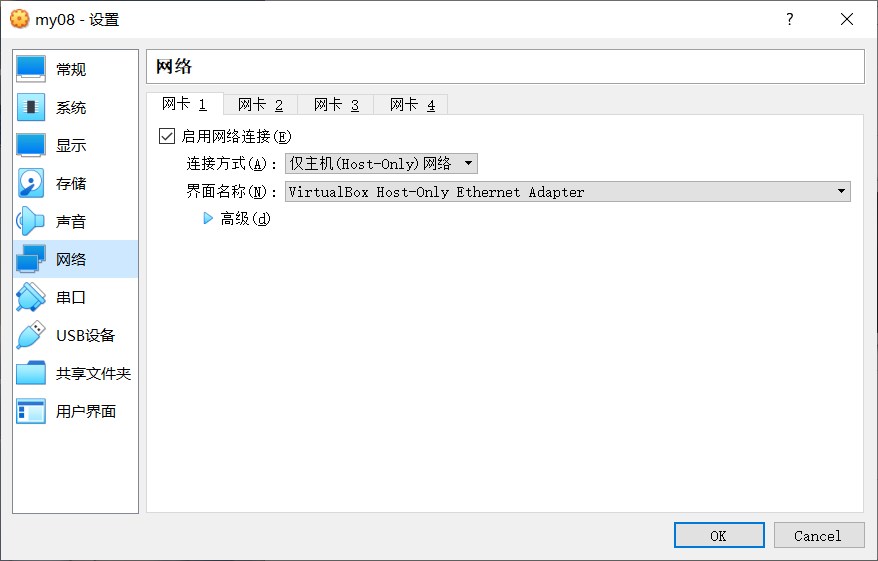The image size is (878, 561).
Task: Switch to the 网卡 3 tab
Action: tap(336, 105)
